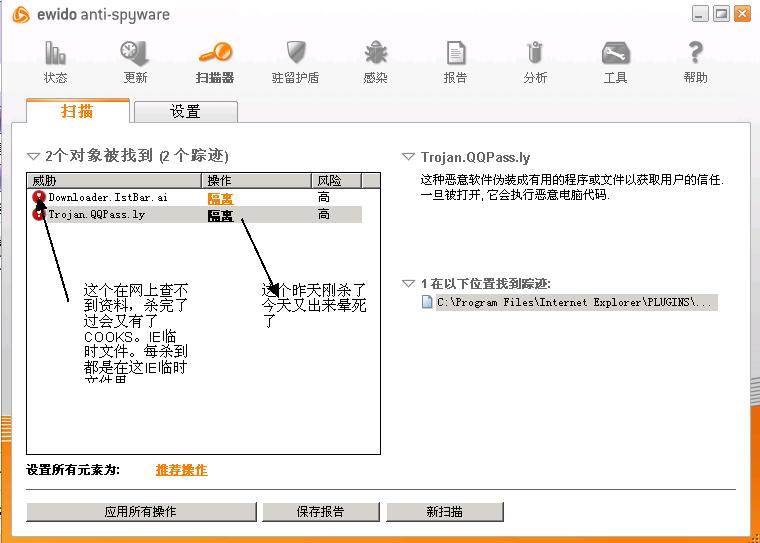
Task: Open the 分析 analysis test tube icon
Action: tap(535, 53)
